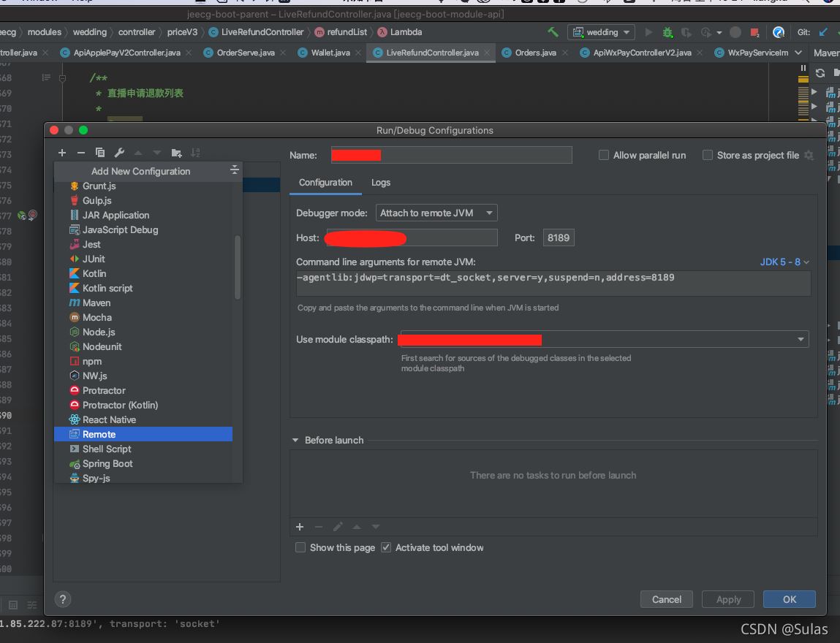This screenshot has height=643, width=840.
Task: Select Spring Boot configuration type
Action: point(143,464)
